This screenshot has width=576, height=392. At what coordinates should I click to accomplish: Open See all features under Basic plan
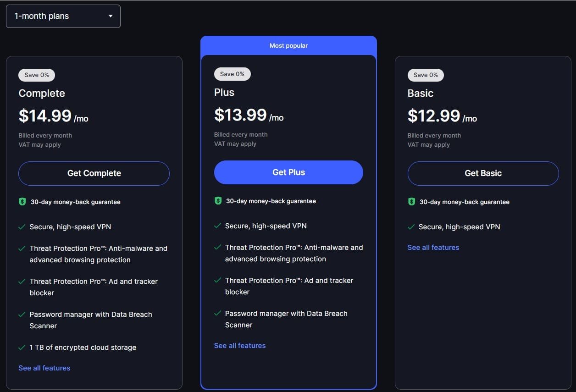(x=433, y=248)
